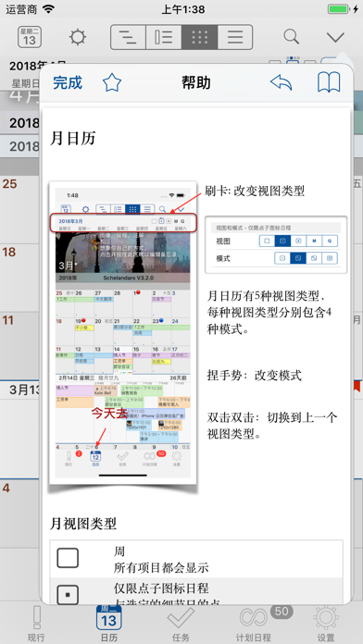The width and height of the screenshot is (363, 644).
Task: Open the 现行 tab
Action: [36, 624]
